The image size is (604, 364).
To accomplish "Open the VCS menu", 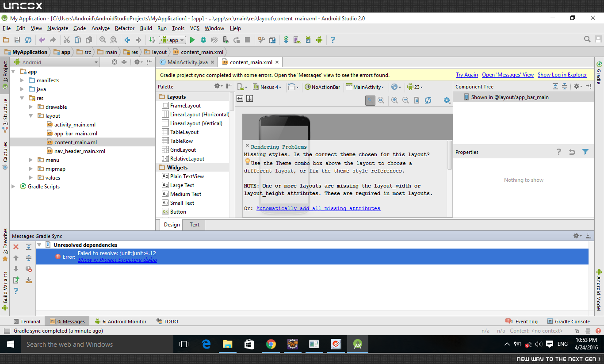I will coord(195,28).
